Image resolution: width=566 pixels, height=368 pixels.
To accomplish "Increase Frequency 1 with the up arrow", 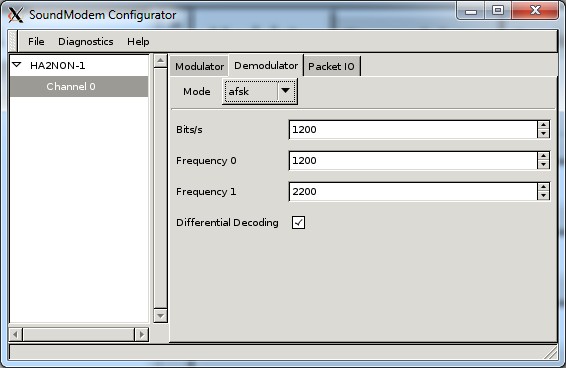I will coord(543,187).
